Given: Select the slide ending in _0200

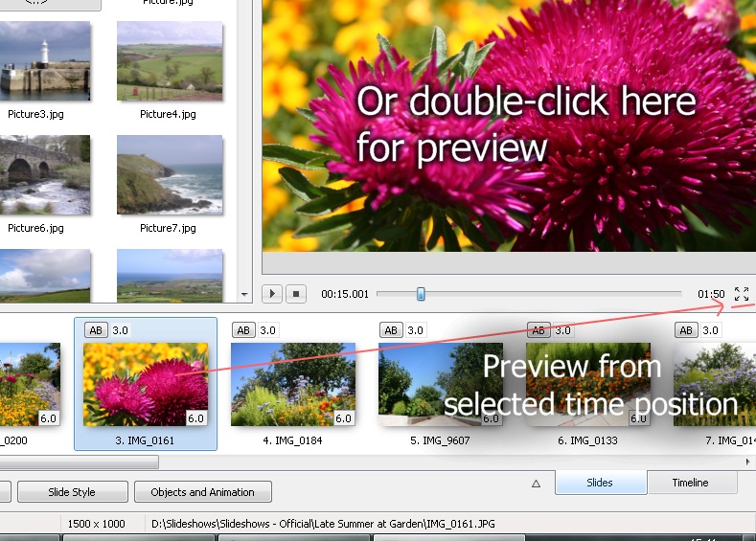Looking at the screenshot, I should [30, 384].
